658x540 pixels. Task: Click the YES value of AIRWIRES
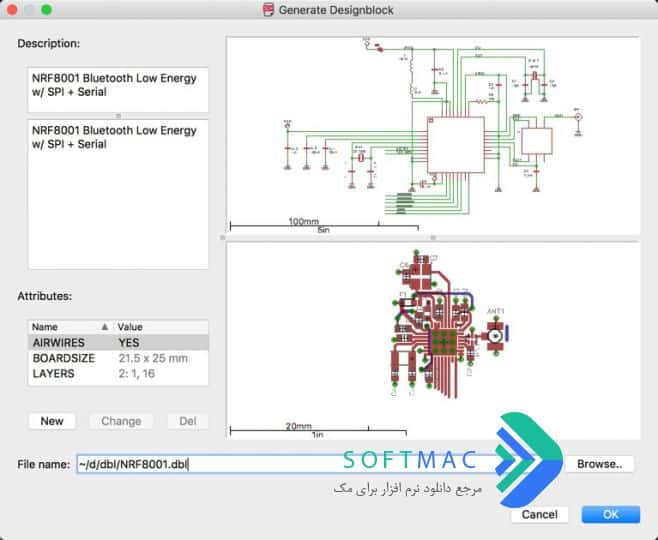coord(129,343)
